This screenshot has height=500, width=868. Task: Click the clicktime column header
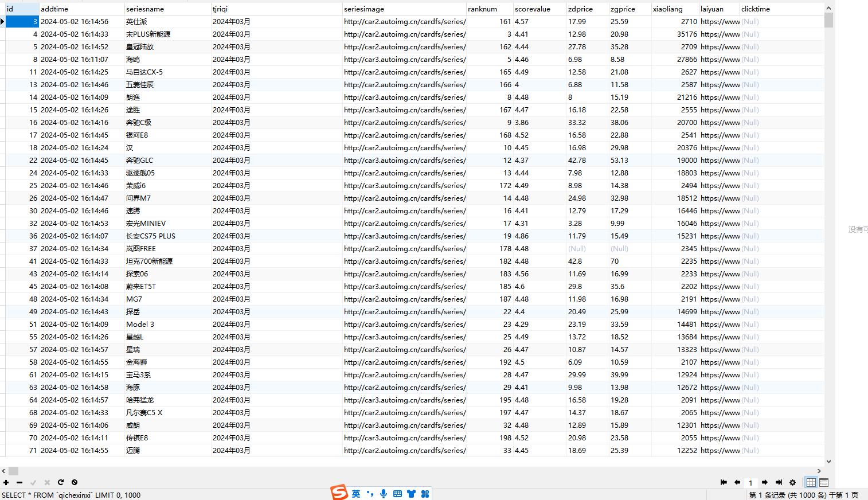pyautogui.click(x=782, y=9)
